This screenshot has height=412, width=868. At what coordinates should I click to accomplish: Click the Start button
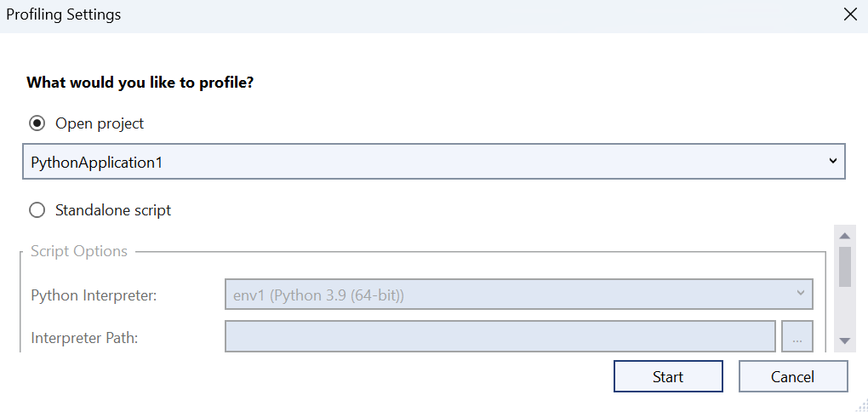[668, 377]
